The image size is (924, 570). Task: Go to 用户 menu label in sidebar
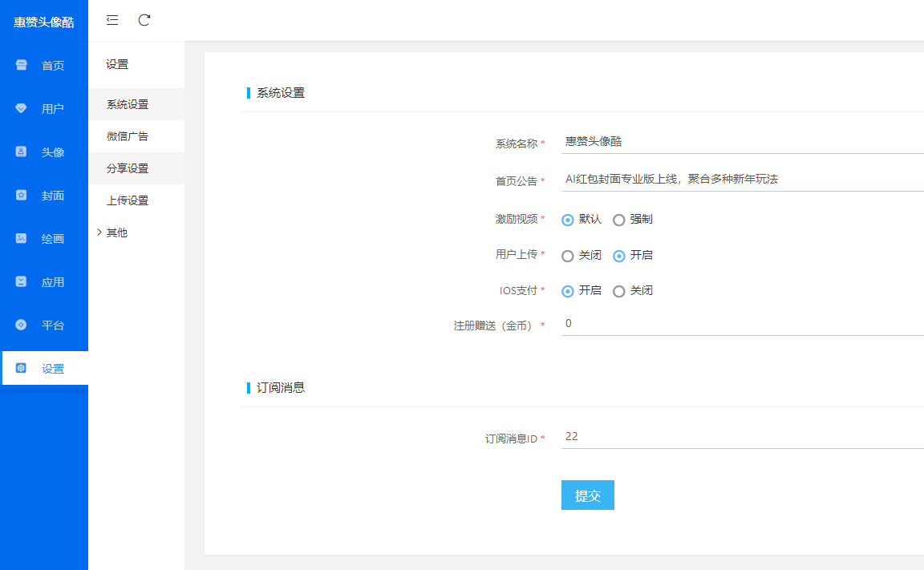pyautogui.click(x=53, y=109)
